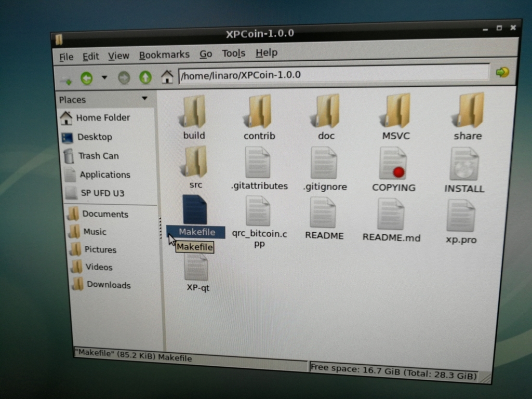
Task: Open Music bookmark in sidebar
Action: click(87, 232)
